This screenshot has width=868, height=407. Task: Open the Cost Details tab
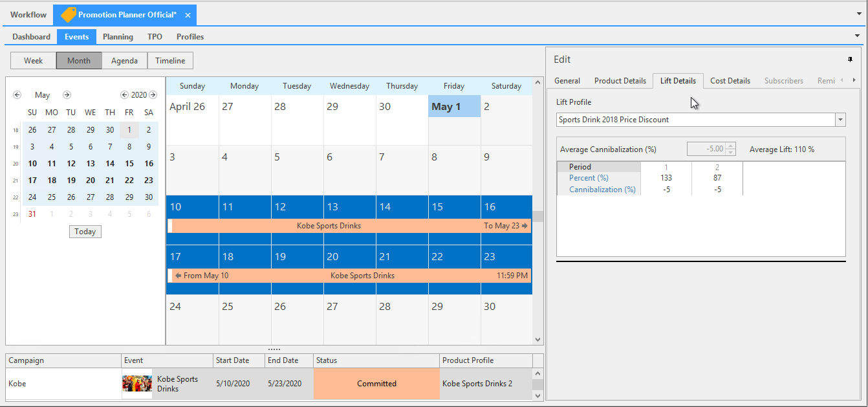[730, 81]
